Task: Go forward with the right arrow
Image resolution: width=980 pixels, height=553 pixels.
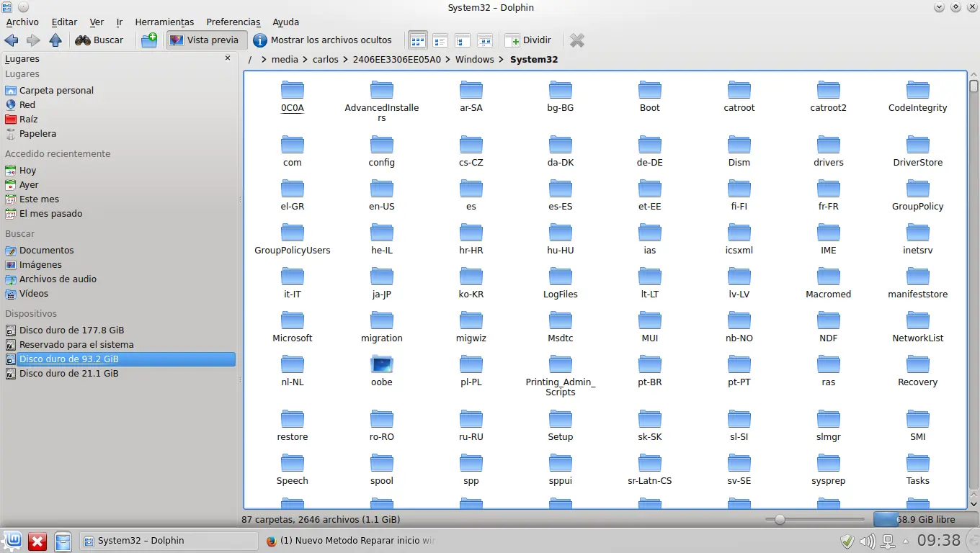Action: (33, 40)
